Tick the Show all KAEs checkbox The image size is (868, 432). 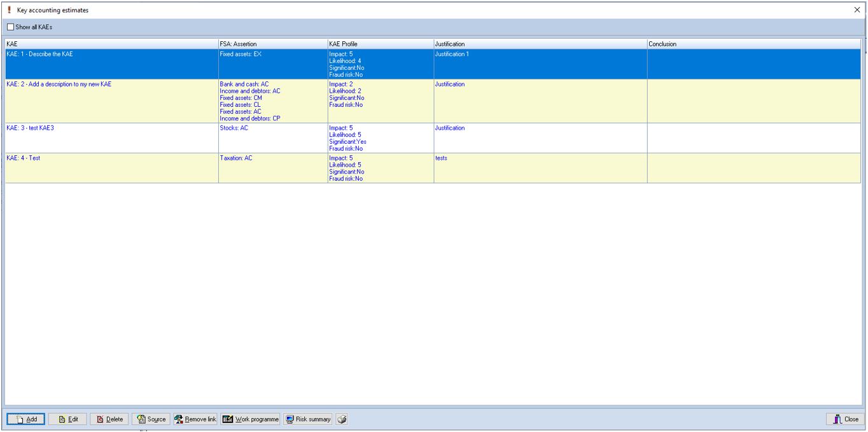[x=10, y=27]
